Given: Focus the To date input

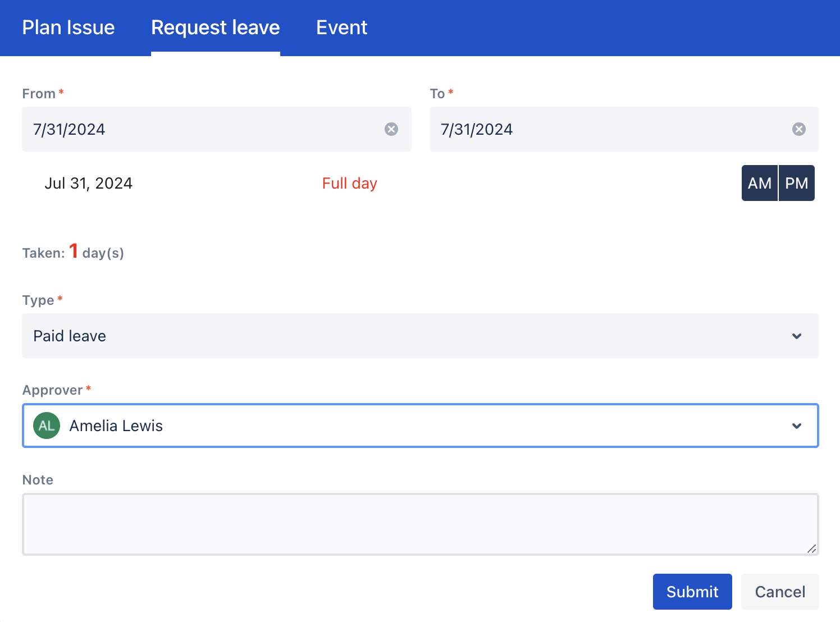Looking at the screenshot, I should [606, 129].
